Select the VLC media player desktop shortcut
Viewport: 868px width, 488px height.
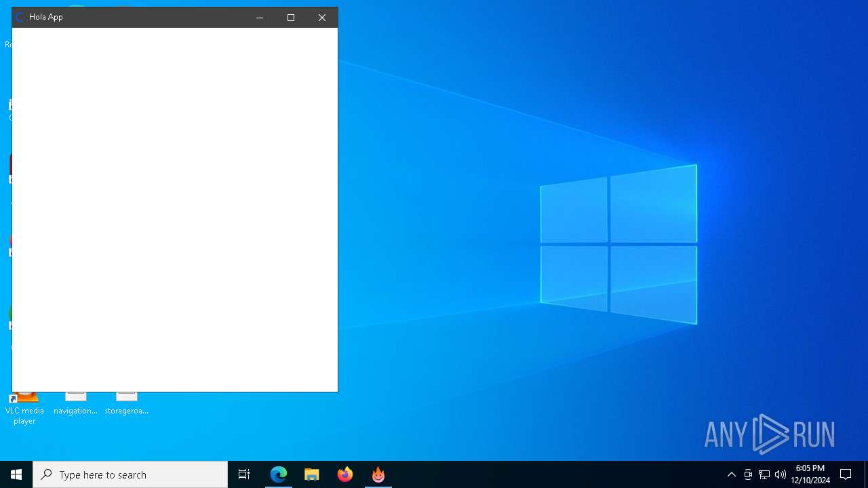coord(24,408)
